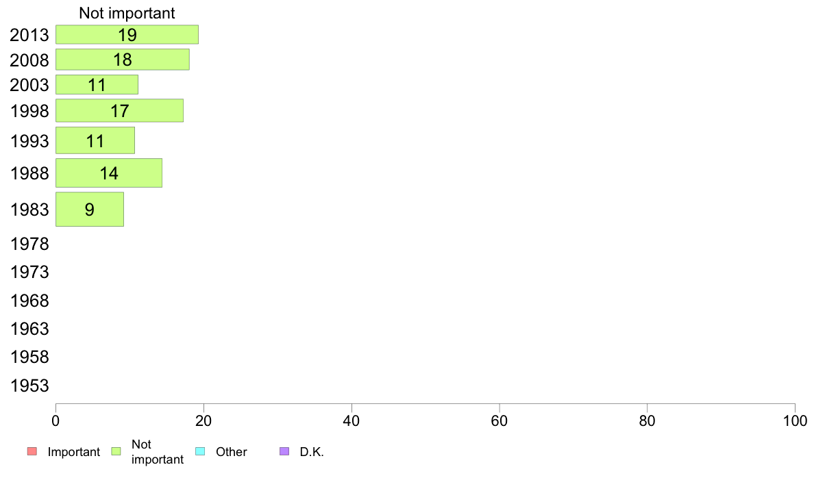Click the Important legend label
This screenshot has width=814, height=504.
pyautogui.click(x=74, y=452)
